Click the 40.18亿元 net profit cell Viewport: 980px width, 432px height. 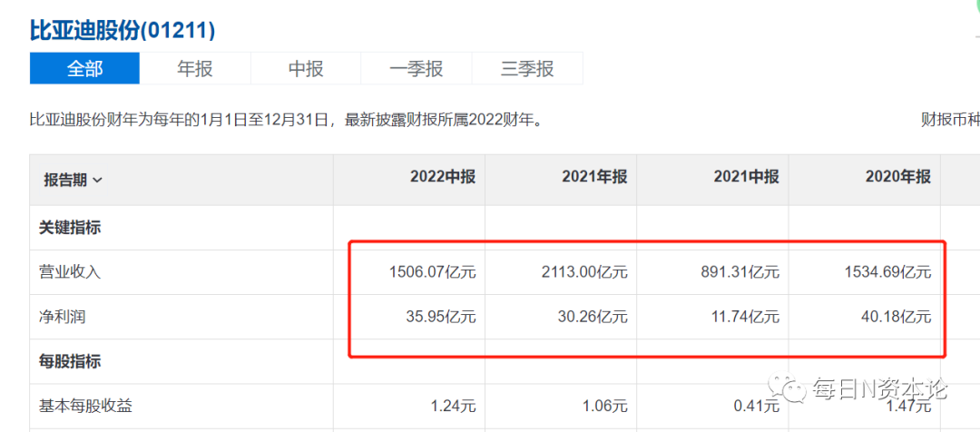(x=893, y=317)
